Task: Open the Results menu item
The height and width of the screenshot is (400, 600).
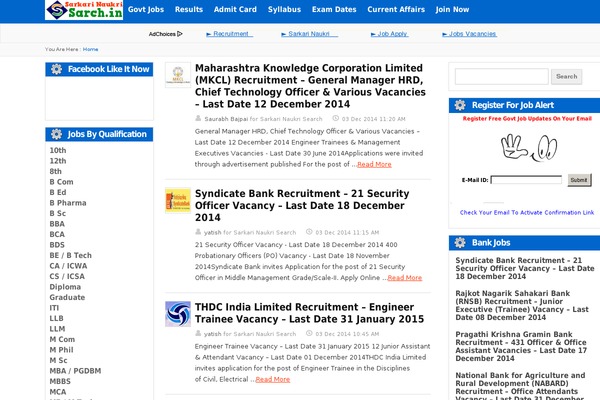Action: point(189,10)
